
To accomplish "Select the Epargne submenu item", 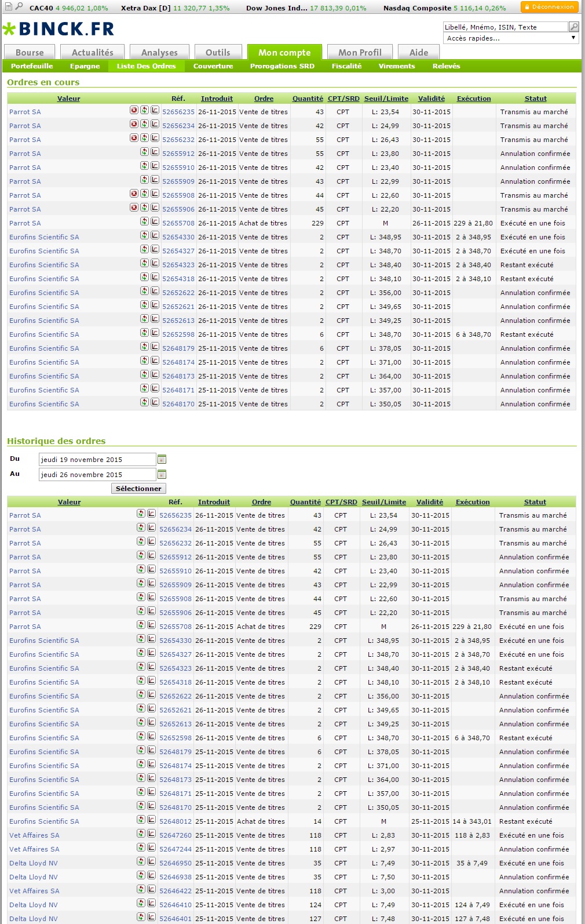I will coord(85,66).
